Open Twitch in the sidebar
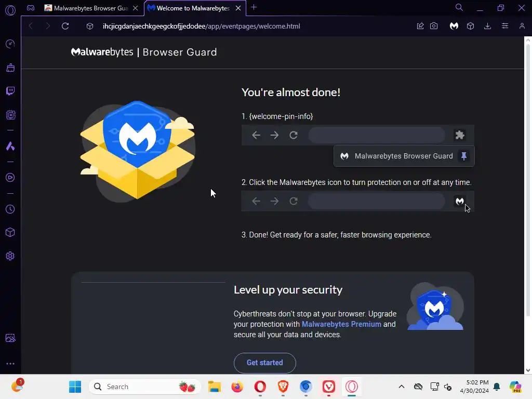Screen dimensions: 532x399 pos(10,91)
